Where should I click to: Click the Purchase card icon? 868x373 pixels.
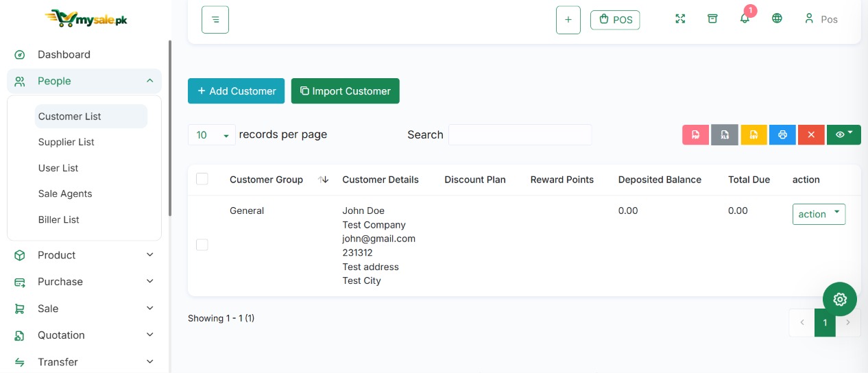(x=20, y=282)
